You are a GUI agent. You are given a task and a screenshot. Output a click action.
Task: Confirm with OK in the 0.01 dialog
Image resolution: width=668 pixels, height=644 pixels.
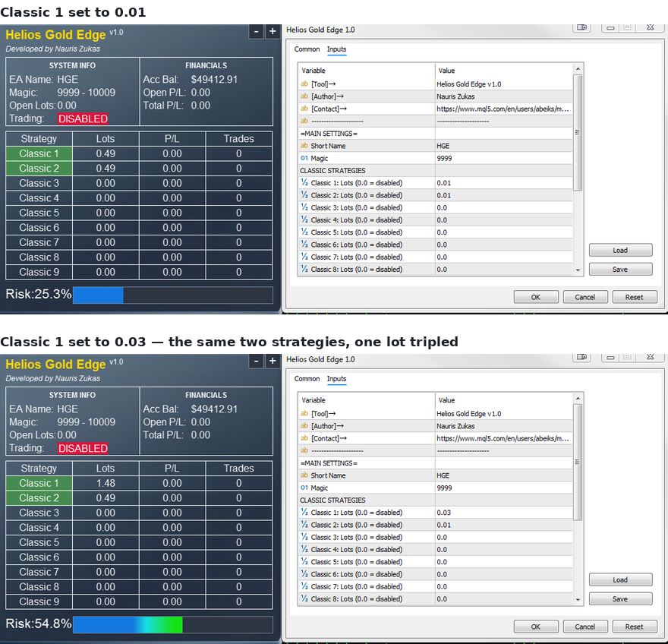(536, 297)
